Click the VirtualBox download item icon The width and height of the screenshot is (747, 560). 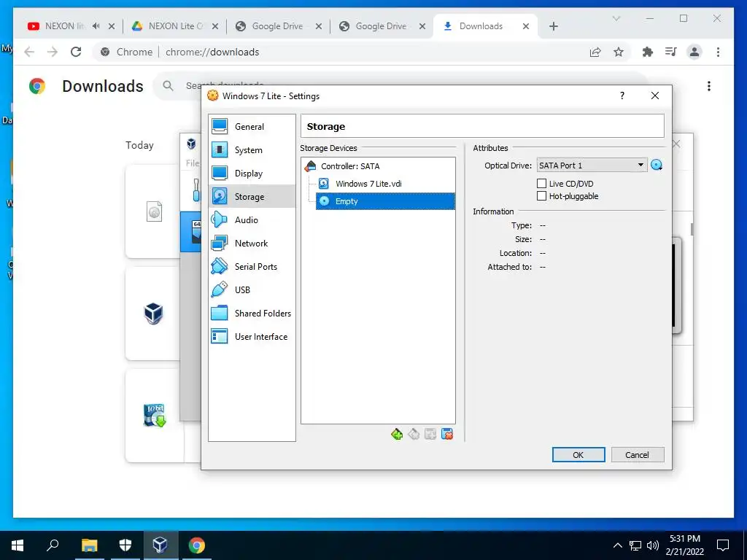point(153,314)
